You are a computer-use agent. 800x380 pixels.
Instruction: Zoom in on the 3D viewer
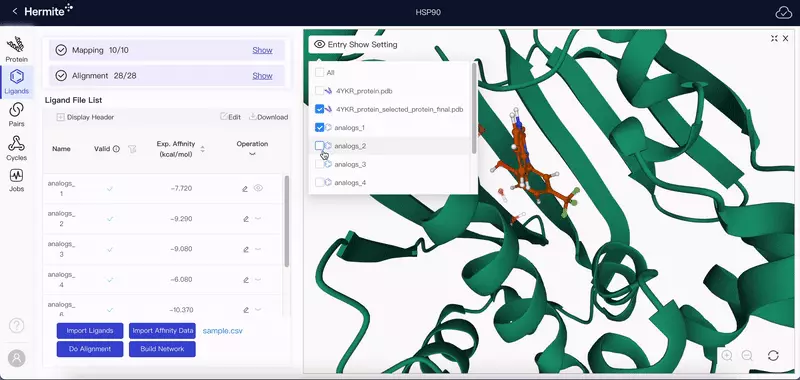coord(727,356)
